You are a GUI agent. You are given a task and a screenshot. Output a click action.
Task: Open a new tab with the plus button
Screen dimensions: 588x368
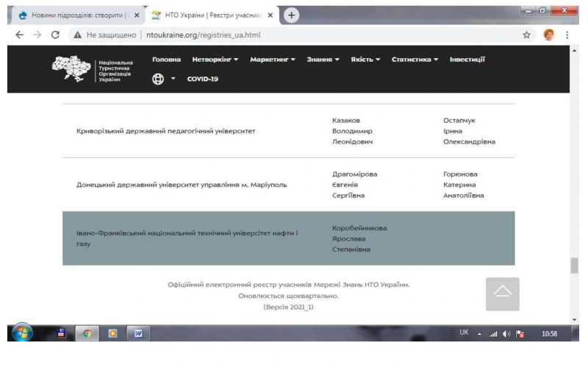(x=291, y=15)
